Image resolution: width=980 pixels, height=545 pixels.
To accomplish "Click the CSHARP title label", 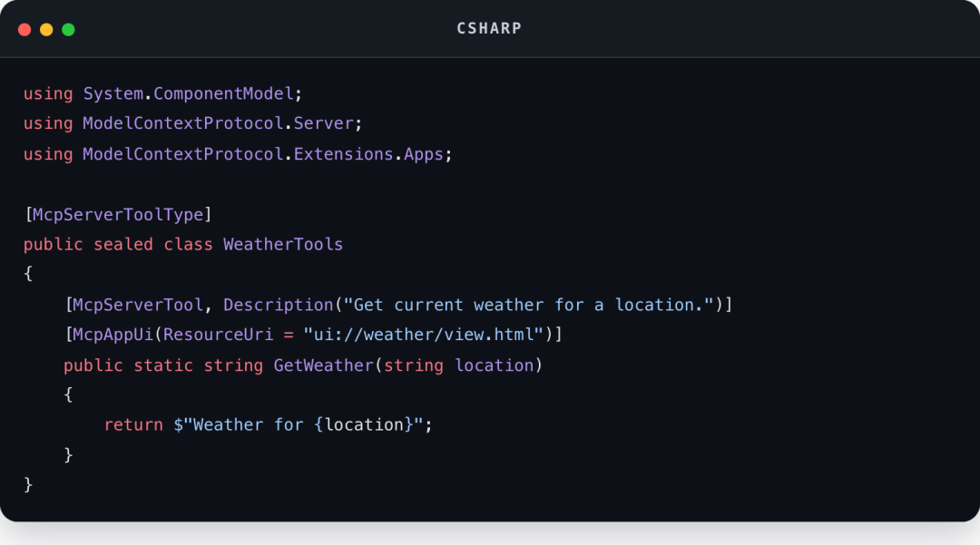I will [x=489, y=29].
